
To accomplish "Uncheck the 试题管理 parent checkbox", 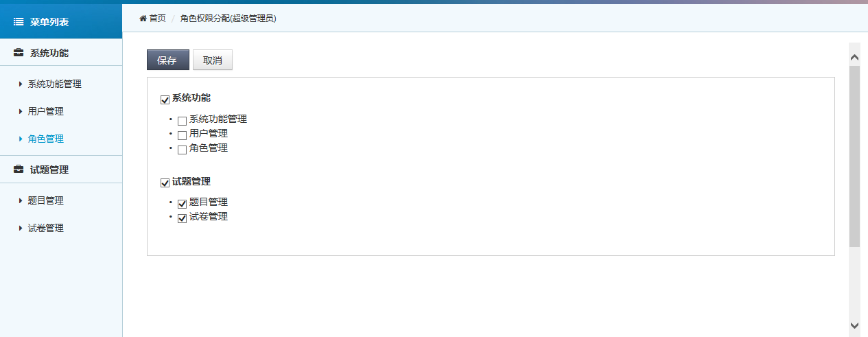I will pyautogui.click(x=165, y=183).
